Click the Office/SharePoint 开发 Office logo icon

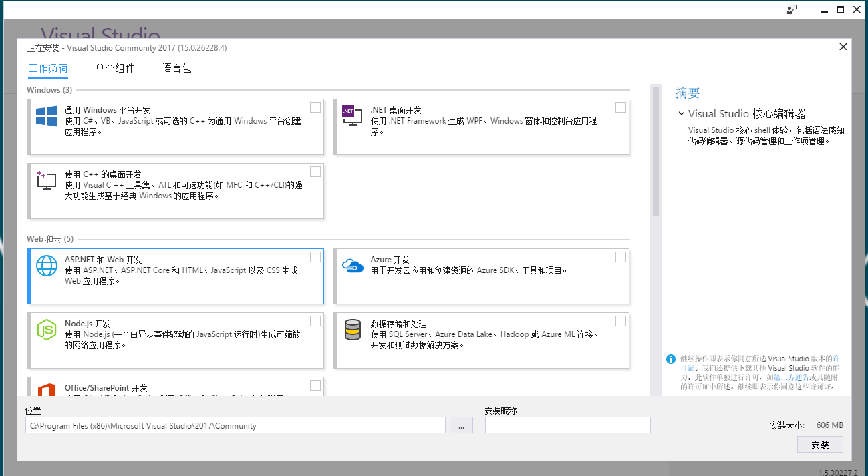click(47, 389)
